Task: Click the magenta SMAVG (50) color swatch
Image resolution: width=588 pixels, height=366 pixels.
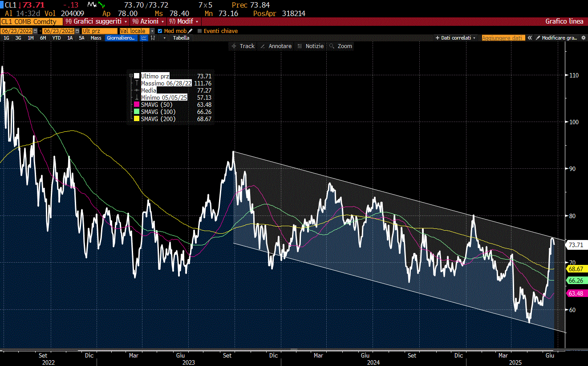Action: click(x=137, y=105)
